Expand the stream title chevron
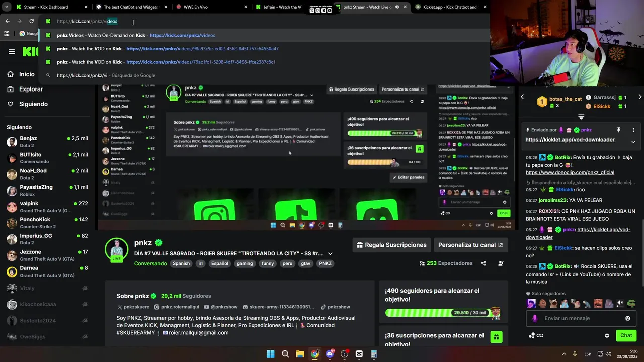The height and width of the screenshot is (362, 644). pos(330,254)
